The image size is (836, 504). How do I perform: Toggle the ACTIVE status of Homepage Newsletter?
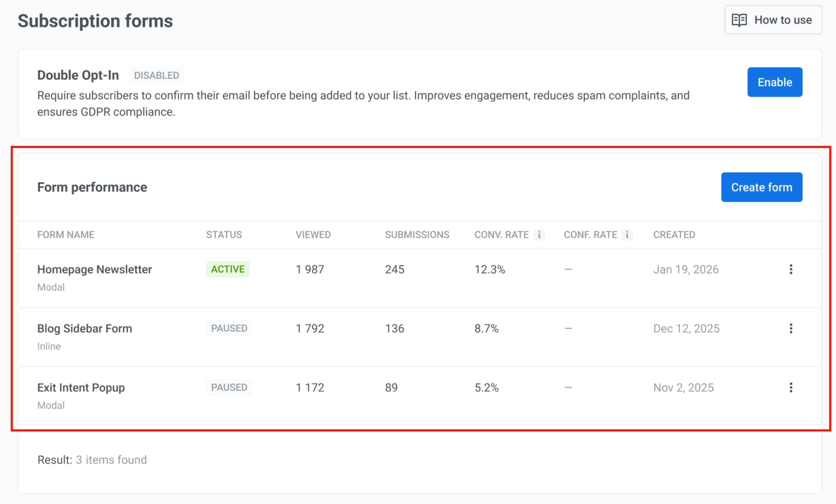click(228, 269)
